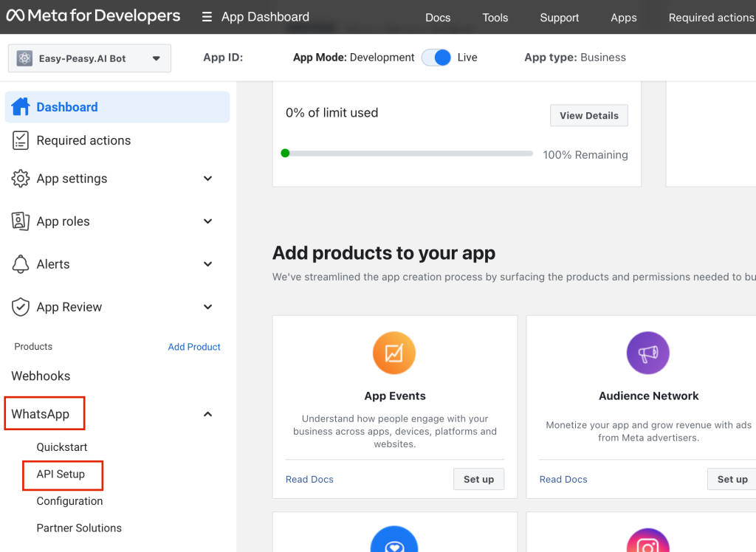Open Docs in the top navigation
Screen dimensions: 756x552
(438, 18)
